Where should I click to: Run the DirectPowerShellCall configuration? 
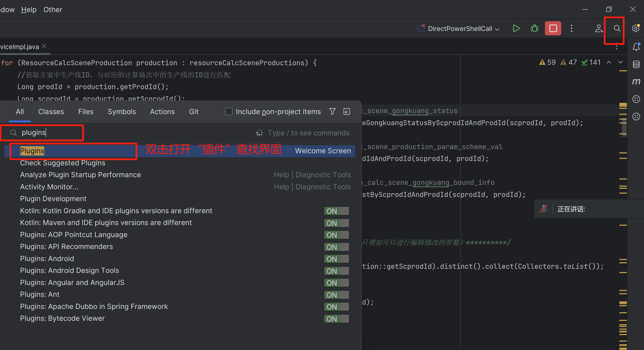pos(516,28)
